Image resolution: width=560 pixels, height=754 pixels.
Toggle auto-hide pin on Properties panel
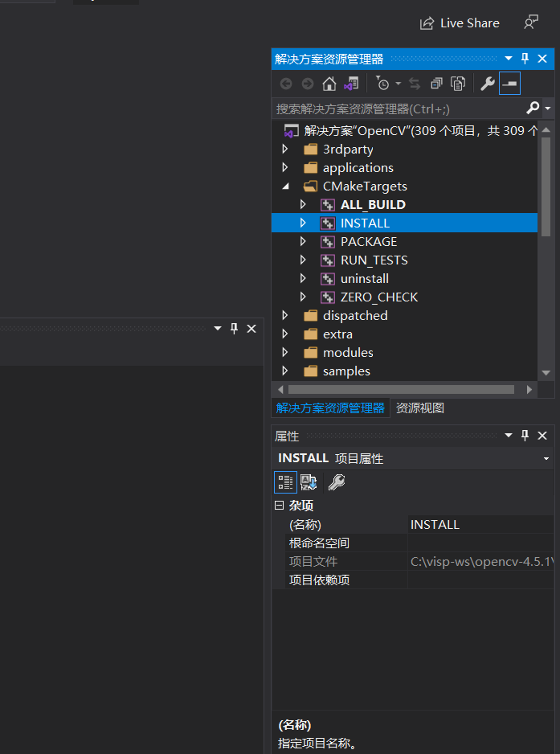[525, 436]
